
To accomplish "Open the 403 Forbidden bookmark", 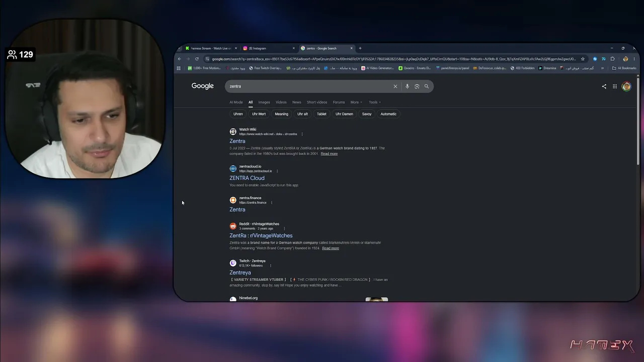I will coord(523,68).
